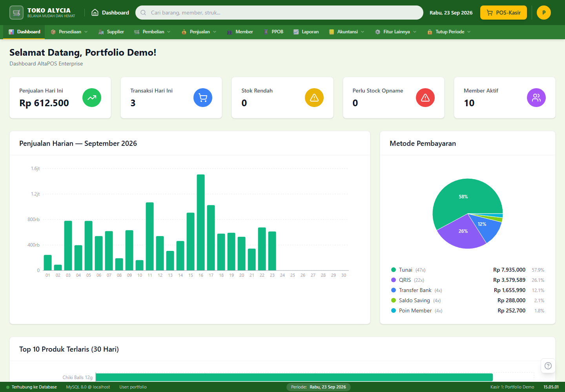Image resolution: width=565 pixels, height=392 pixels.
Task: Click the Dashboard link in header
Action: tap(110, 13)
